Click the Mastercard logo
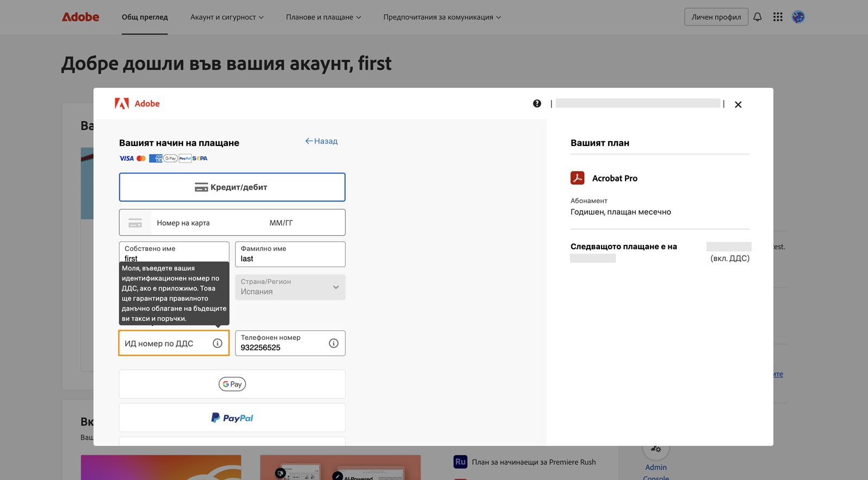 tap(141, 159)
